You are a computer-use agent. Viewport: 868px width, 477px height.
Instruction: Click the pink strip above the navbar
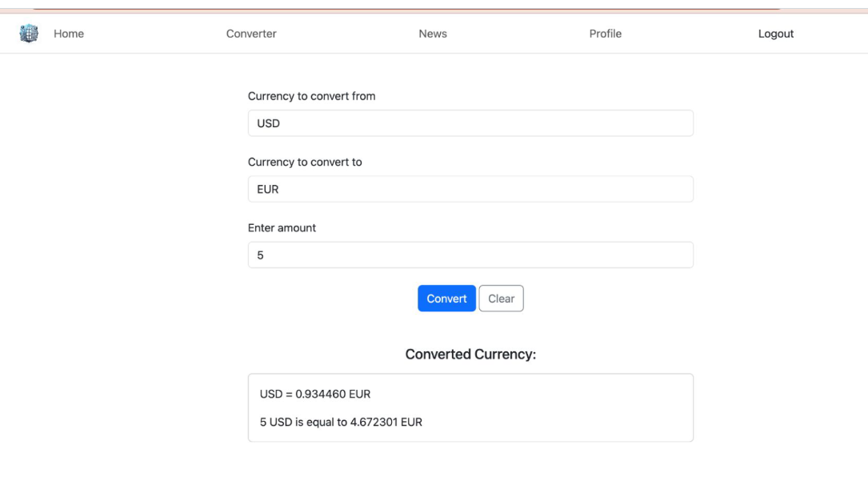[x=432, y=11]
